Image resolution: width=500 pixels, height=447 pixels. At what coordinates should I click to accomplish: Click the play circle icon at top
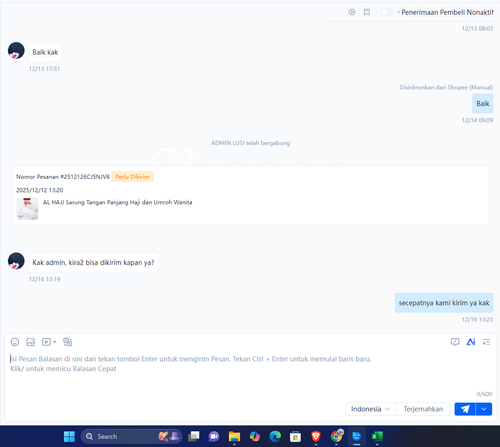tap(352, 12)
